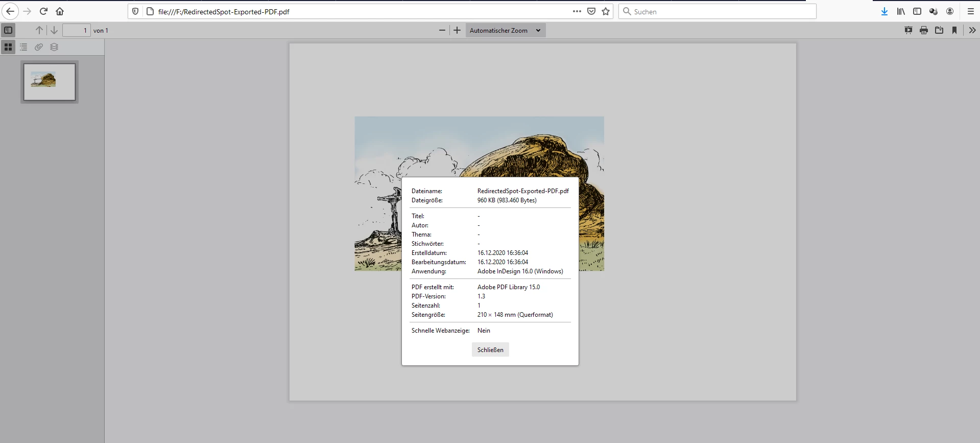Zoom out with the minus button

pos(442,30)
